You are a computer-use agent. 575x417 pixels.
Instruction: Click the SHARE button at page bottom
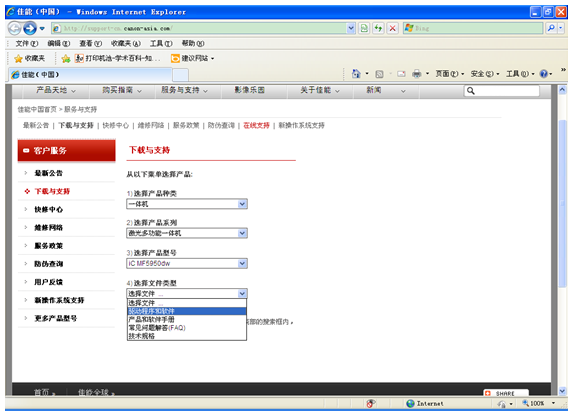coord(506,393)
